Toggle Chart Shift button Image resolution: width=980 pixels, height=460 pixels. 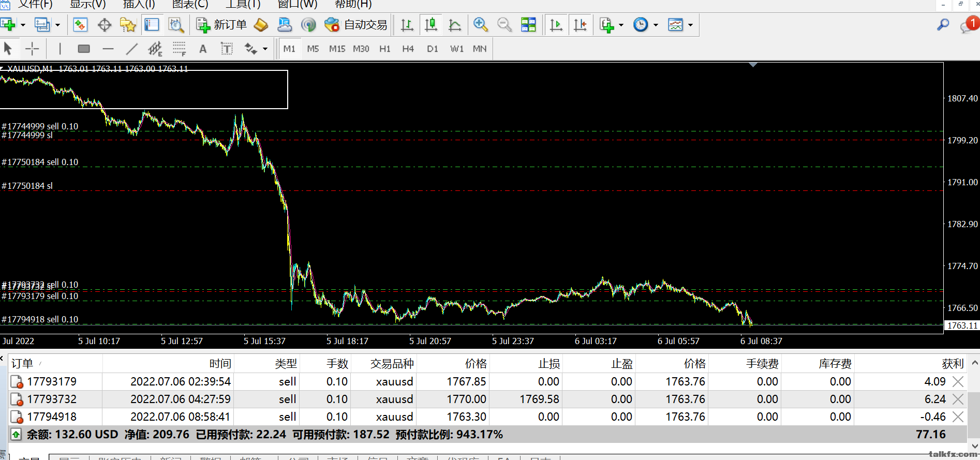coord(580,24)
